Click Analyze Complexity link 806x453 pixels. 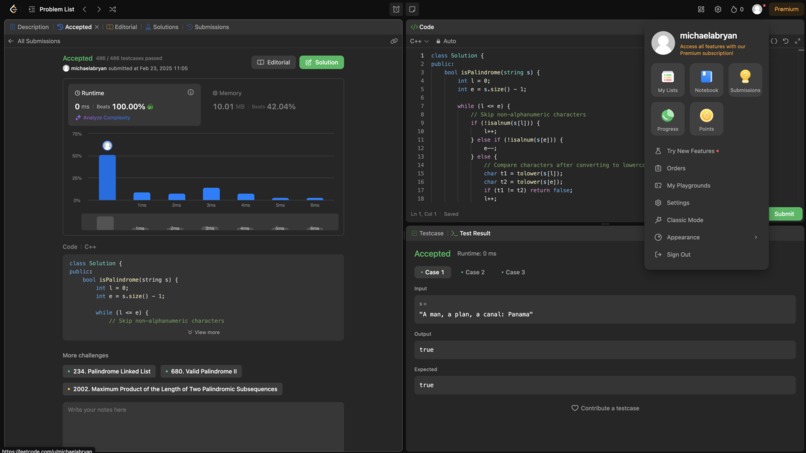click(103, 118)
